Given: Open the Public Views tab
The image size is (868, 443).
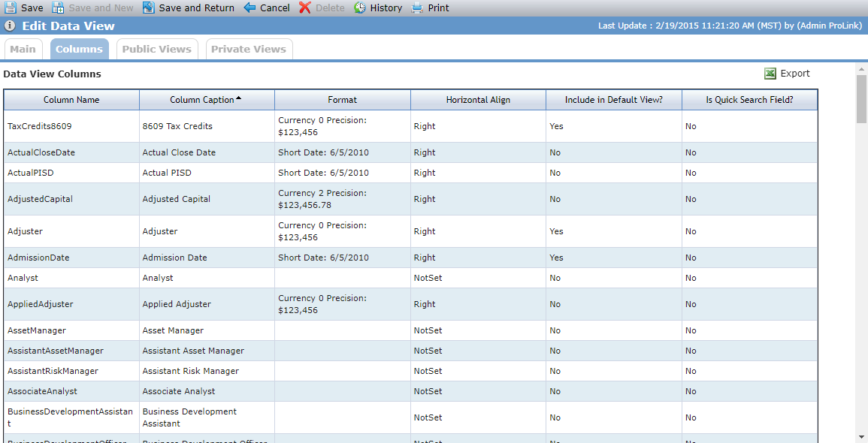Looking at the screenshot, I should [x=156, y=50].
